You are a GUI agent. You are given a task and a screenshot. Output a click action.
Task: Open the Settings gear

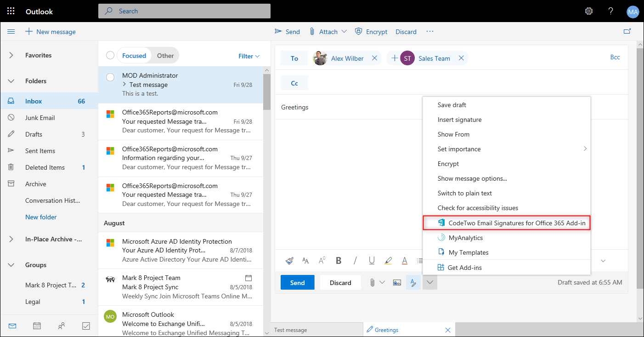point(589,11)
